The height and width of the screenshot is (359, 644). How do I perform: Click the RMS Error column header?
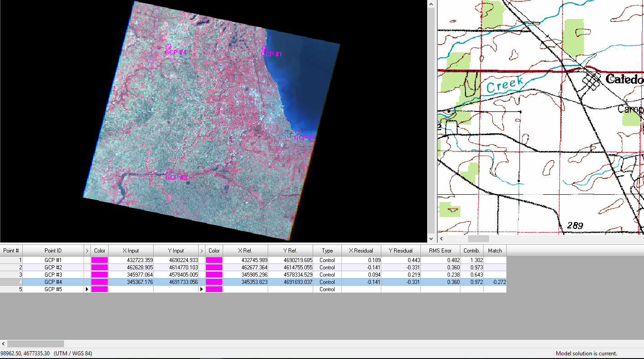pyautogui.click(x=440, y=250)
